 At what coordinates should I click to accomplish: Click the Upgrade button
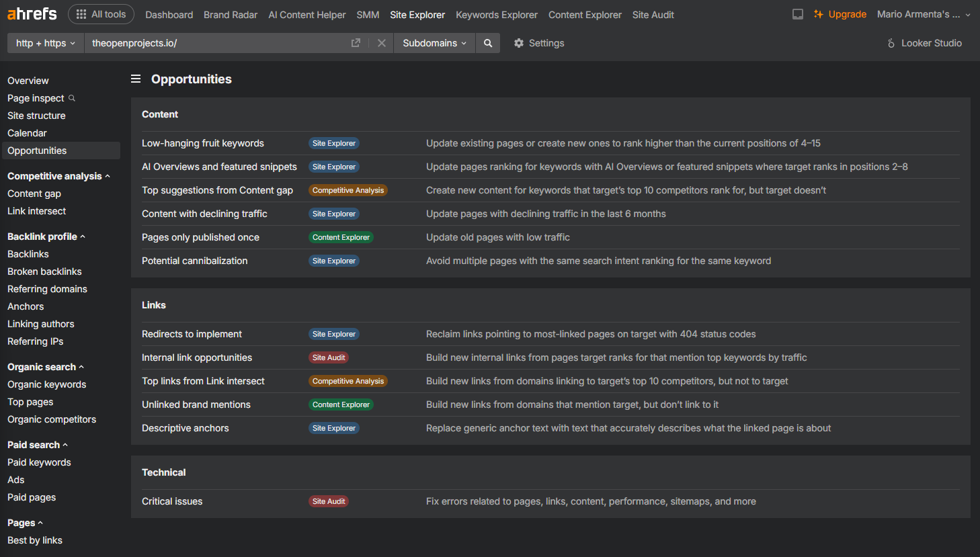(840, 14)
